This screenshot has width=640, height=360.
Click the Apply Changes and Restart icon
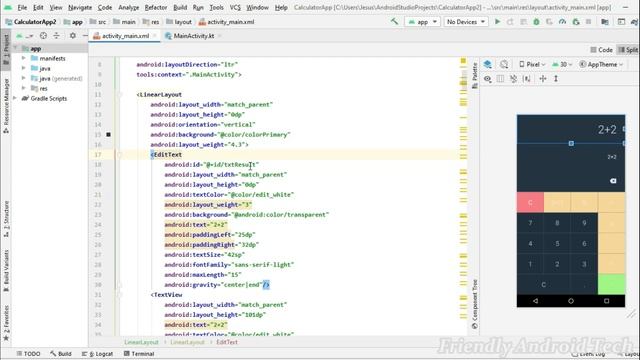[x=510, y=22]
